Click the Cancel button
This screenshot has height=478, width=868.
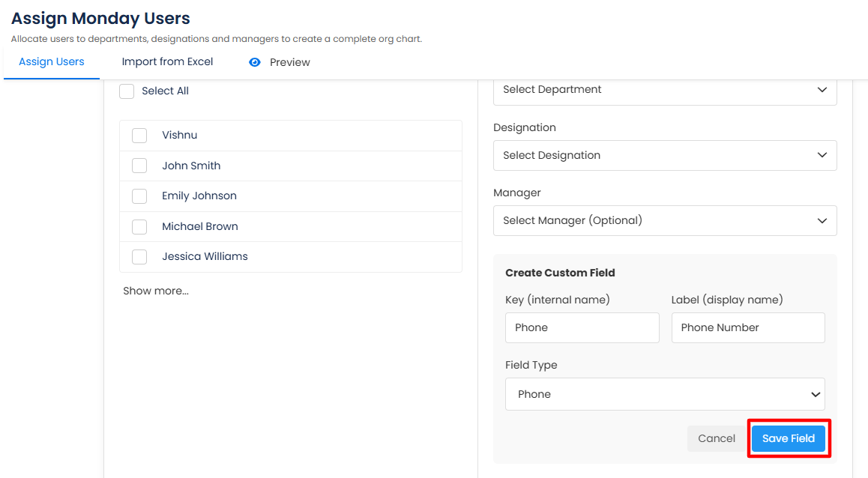pyautogui.click(x=717, y=438)
